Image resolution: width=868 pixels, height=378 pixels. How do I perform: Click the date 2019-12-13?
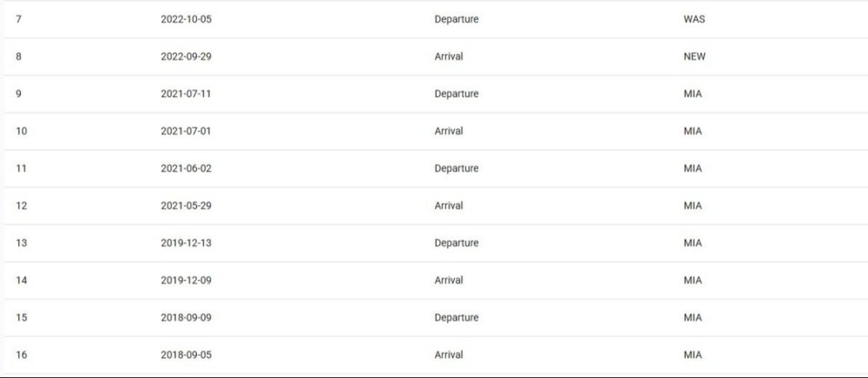coord(186,244)
